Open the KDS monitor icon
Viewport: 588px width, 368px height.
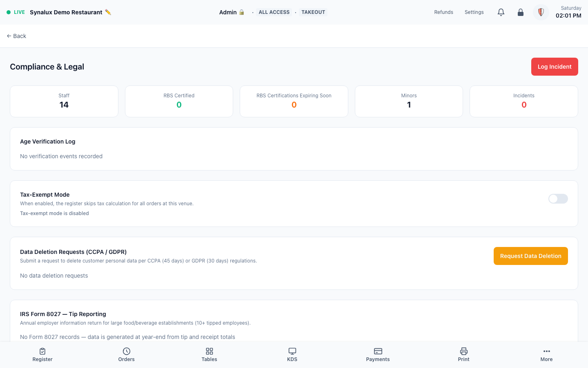tap(292, 351)
